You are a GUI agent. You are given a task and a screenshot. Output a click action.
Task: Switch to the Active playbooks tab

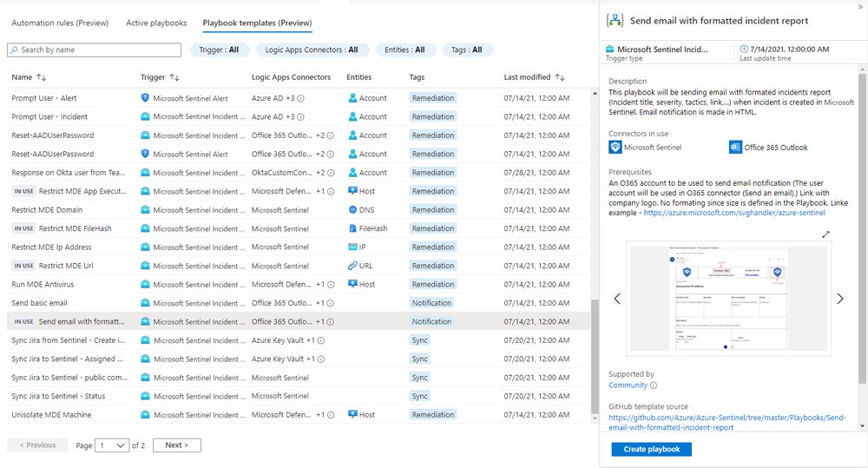155,23
